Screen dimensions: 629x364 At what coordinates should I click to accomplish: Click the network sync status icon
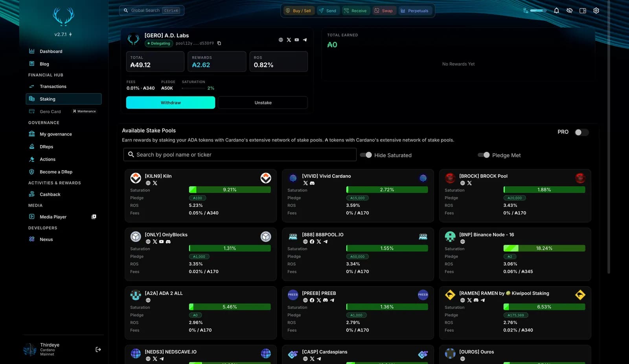[526, 11]
